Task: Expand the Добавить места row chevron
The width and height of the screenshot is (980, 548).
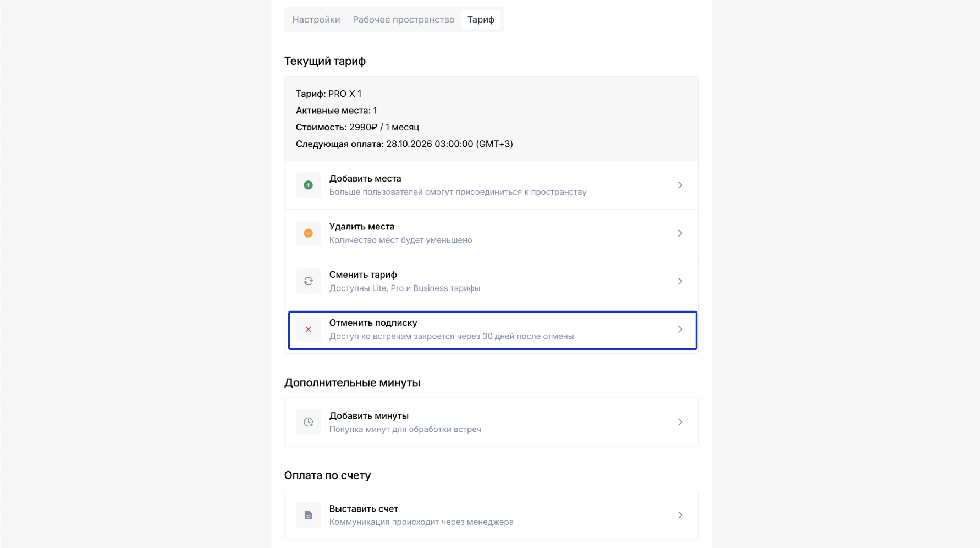Action: (680, 185)
